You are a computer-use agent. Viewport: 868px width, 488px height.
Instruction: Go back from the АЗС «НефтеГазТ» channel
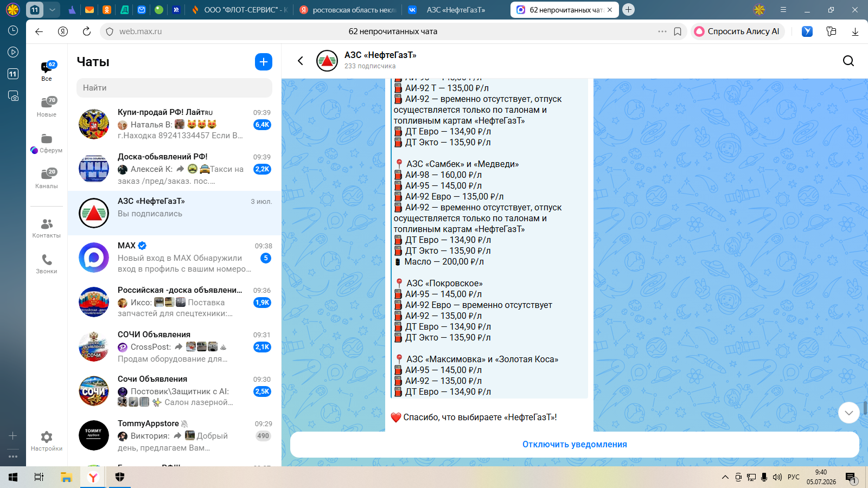(x=300, y=61)
